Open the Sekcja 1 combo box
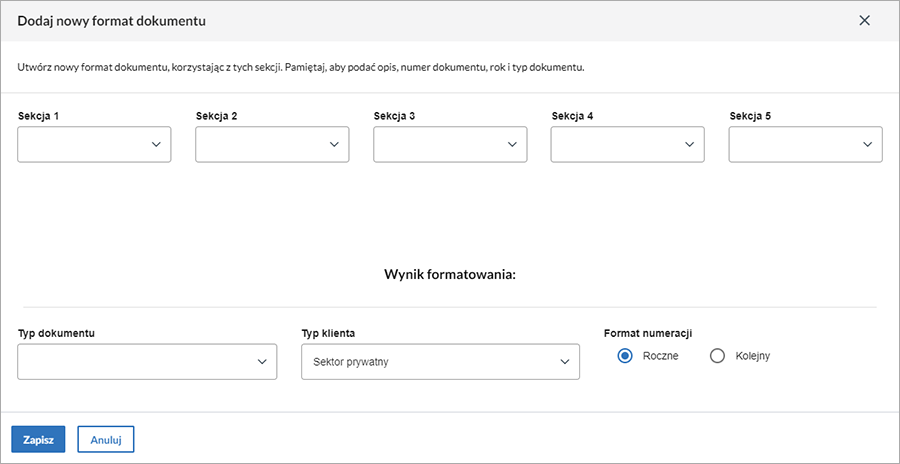 click(85, 145)
